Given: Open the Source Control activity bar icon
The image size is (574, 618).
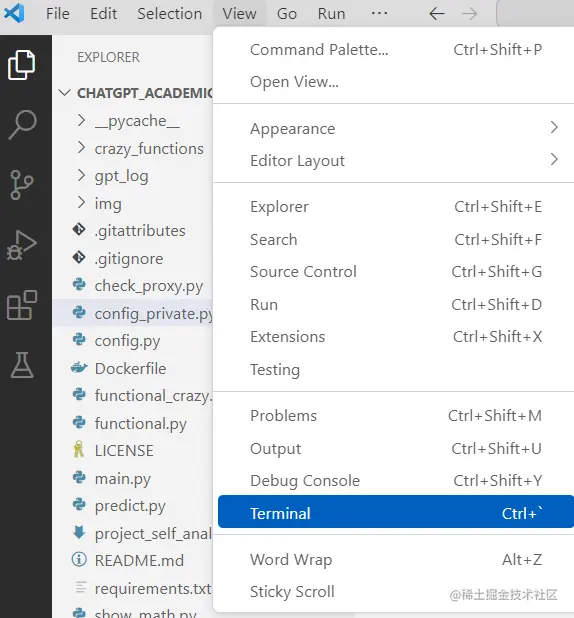Looking at the screenshot, I should point(22,185).
